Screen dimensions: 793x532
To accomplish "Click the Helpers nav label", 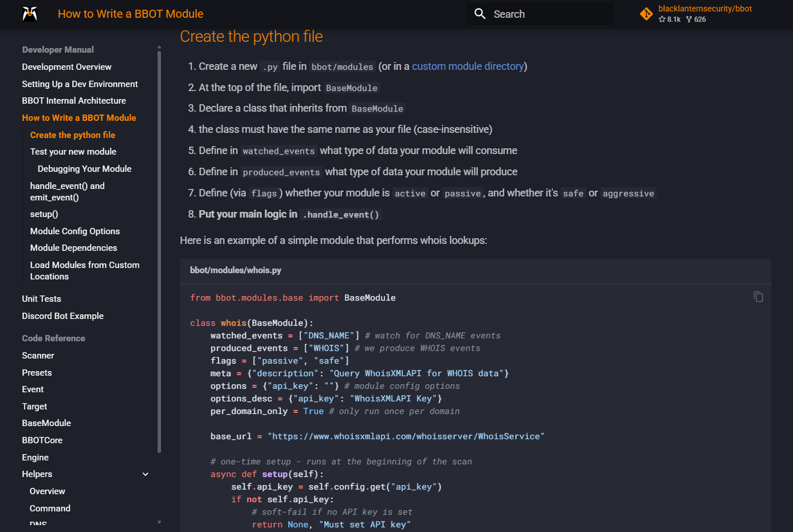I will coord(37,474).
